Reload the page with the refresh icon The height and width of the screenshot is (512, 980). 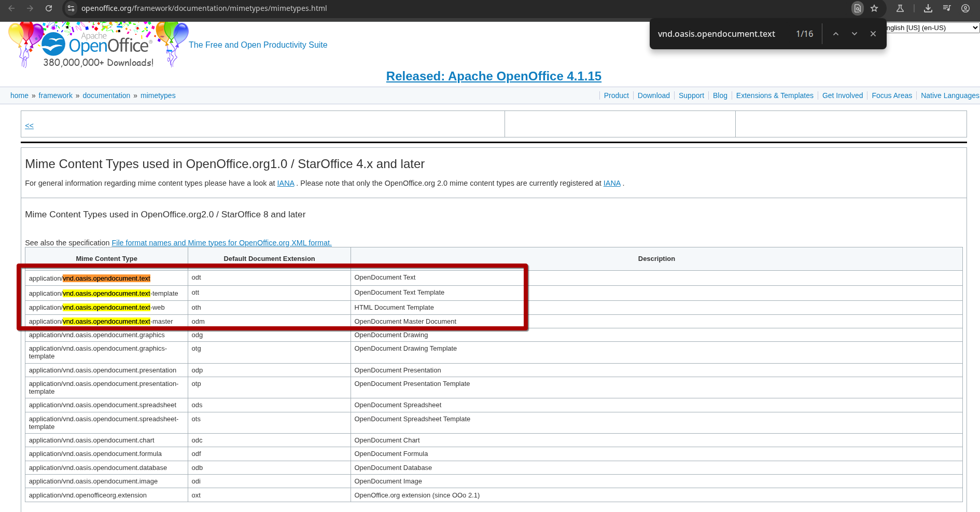(49, 8)
